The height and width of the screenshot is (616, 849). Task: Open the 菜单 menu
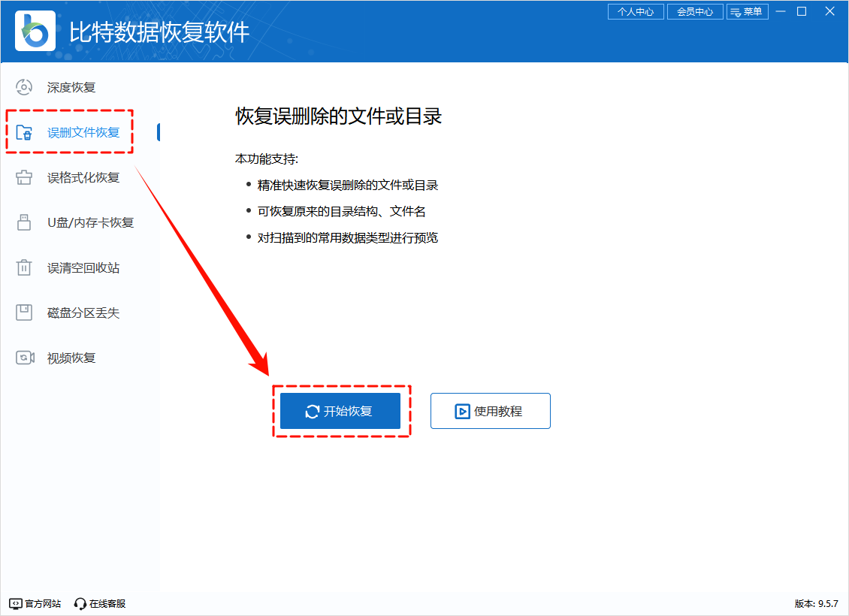[x=748, y=12]
